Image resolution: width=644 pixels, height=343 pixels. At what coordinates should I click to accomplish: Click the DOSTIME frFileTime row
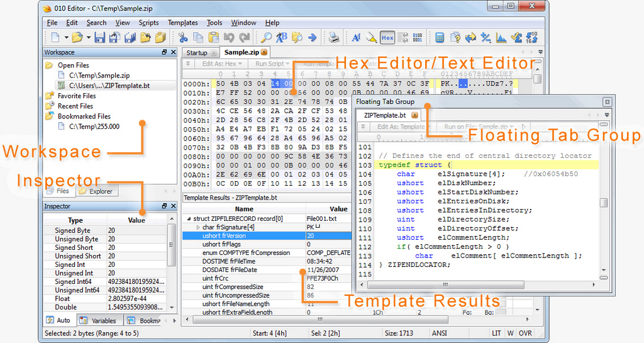click(x=267, y=261)
